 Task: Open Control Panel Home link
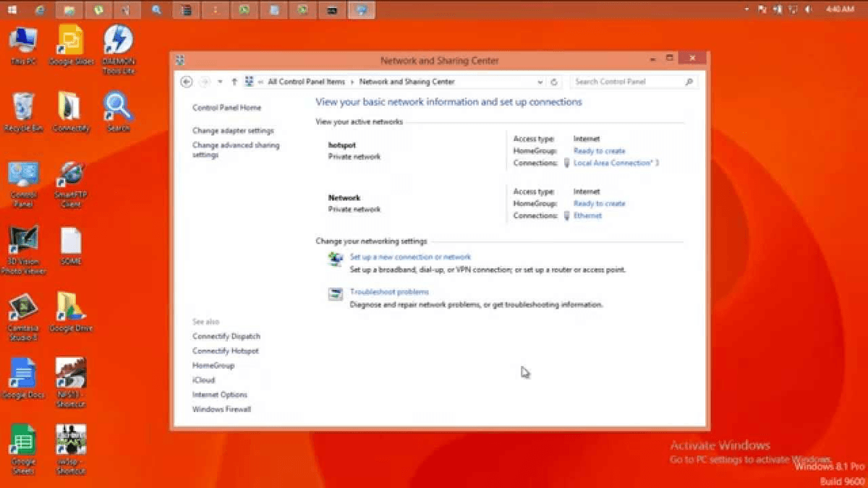(x=227, y=108)
